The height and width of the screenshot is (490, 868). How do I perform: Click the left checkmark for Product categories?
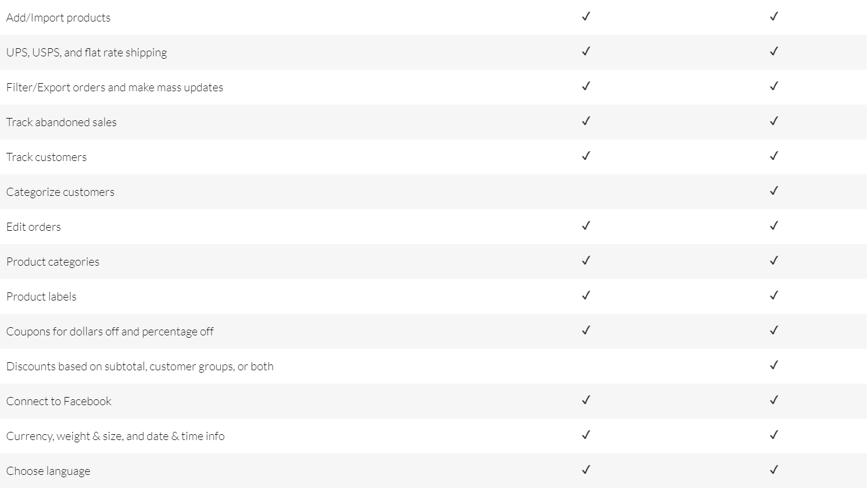[x=586, y=261]
